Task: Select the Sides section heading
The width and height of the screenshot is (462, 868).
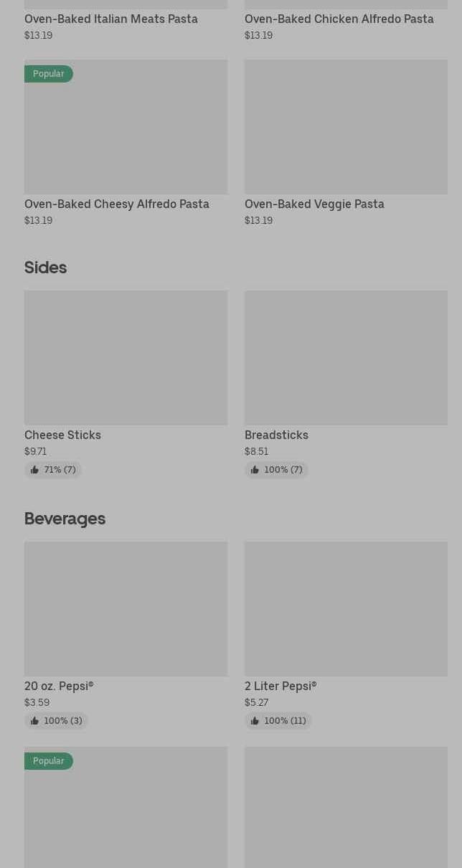Action: pyautogui.click(x=45, y=268)
